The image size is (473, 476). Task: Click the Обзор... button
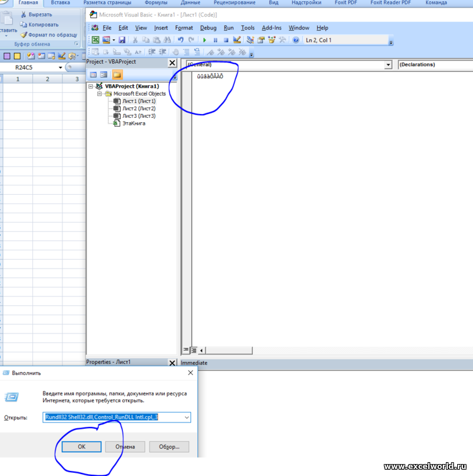(169, 446)
